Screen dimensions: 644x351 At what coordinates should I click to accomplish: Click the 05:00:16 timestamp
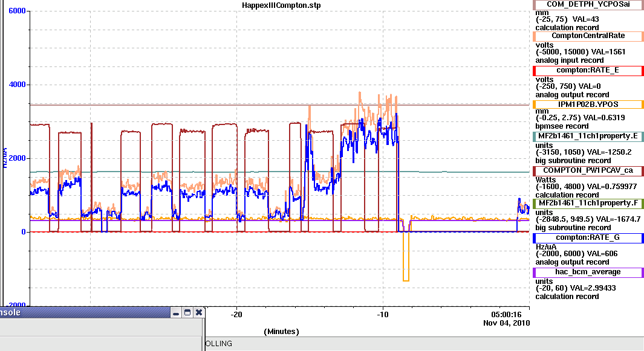(x=506, y=315)
